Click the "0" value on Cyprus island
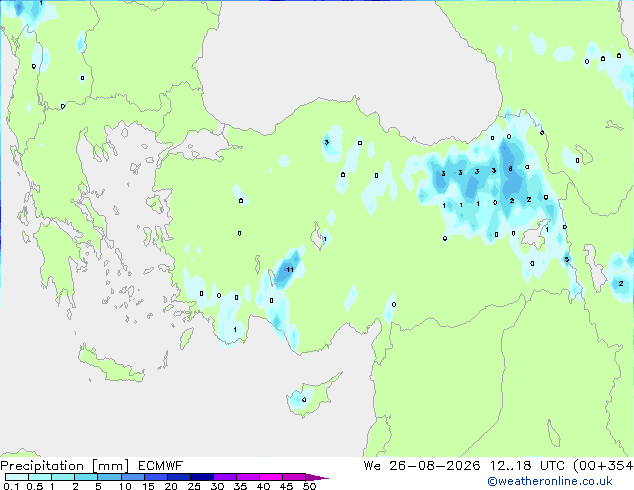Viewport: 634px width, 490px height. pyautogui.click(x=304, y=400)
